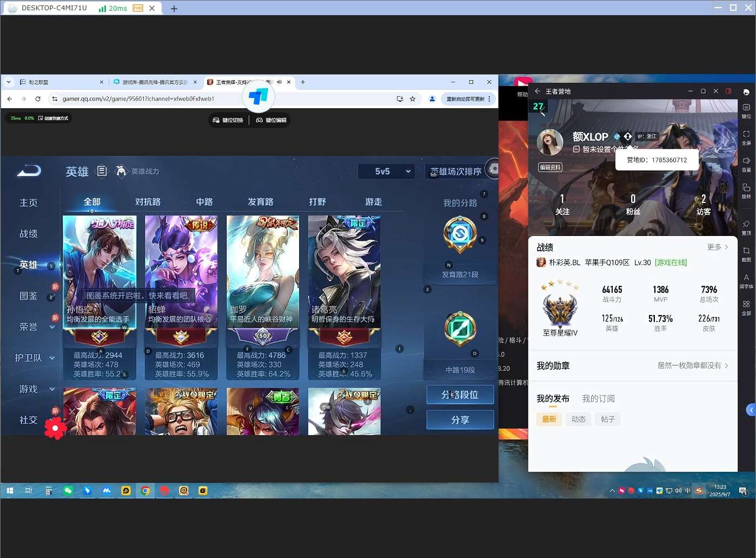Expand 更多 in 战绩 section

pyautogui.click(x=718, y=247)
